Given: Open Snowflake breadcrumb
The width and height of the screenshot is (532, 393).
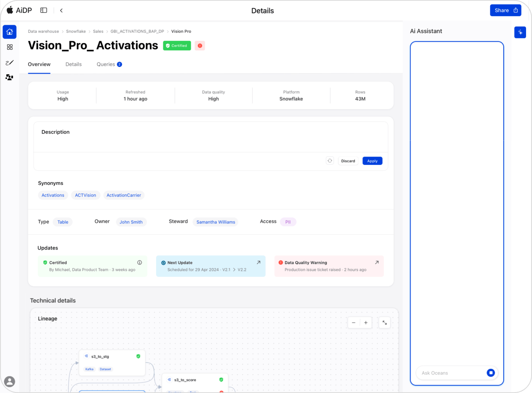Looking at the screenshot, I should [76, 31].
